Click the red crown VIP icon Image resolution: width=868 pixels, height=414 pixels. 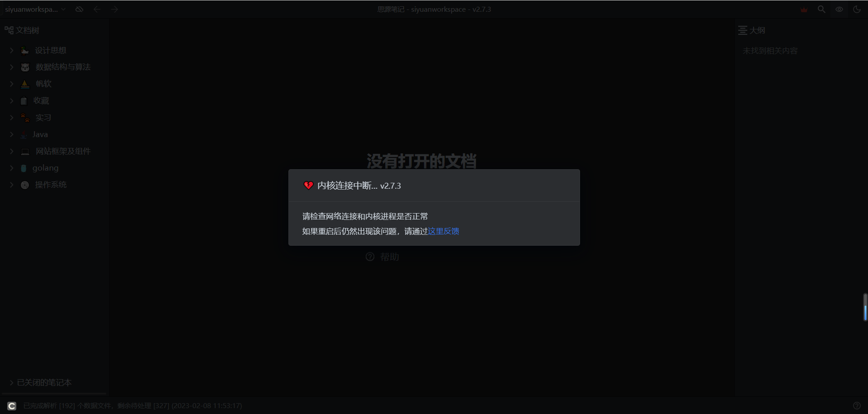804,10
